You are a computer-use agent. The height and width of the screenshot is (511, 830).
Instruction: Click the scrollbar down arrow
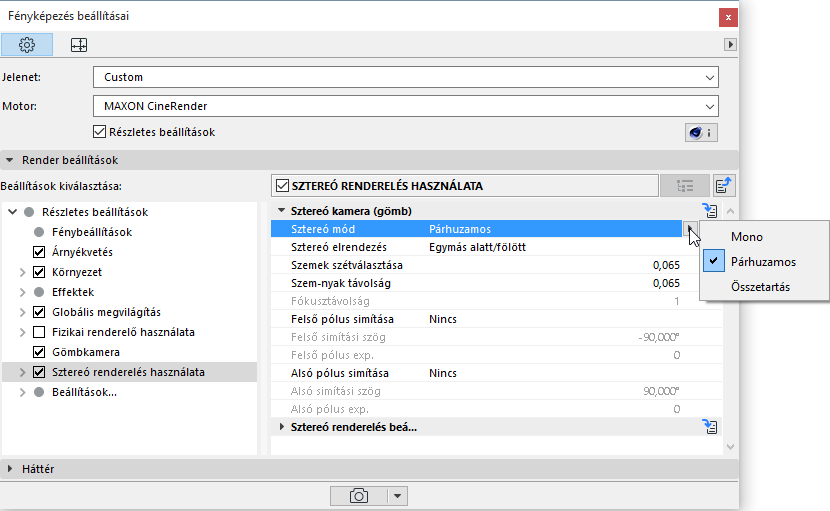point(730,447)
